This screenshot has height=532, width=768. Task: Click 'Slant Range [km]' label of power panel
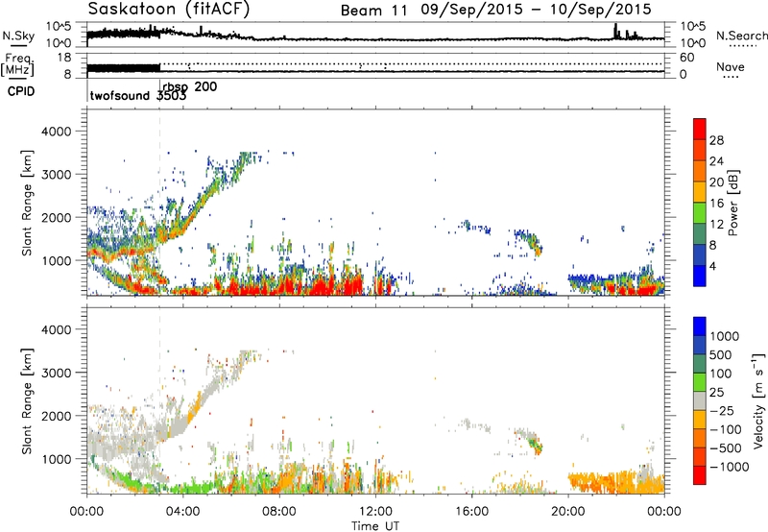[27, 204]
